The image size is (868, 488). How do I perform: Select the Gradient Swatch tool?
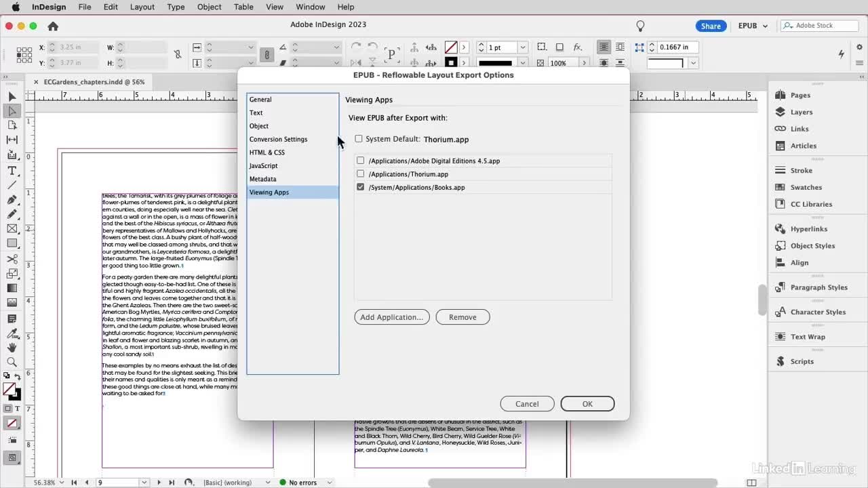pyautogui.click(x=12, y=288)
